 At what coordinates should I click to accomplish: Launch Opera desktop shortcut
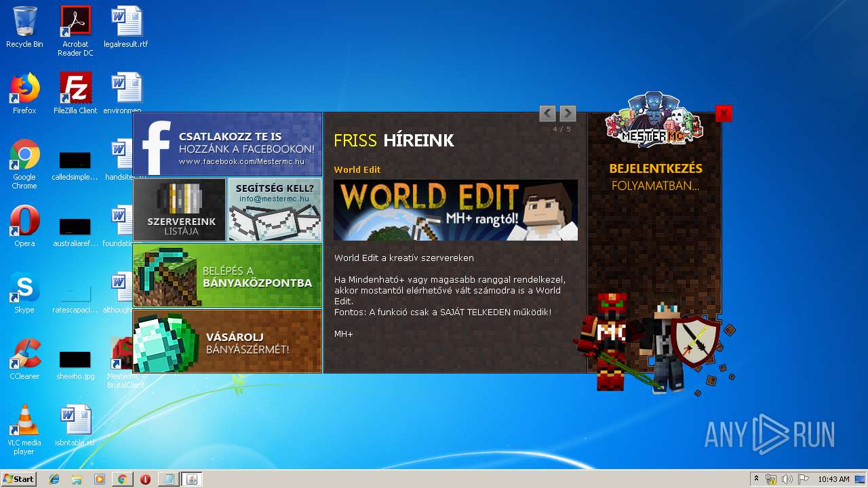(24, 226)
